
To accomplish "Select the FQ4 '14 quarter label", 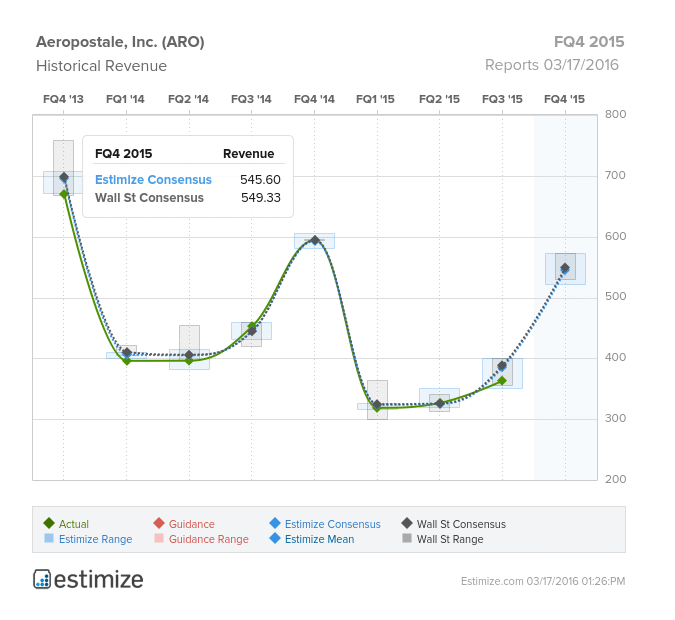I will click(314, 99).
